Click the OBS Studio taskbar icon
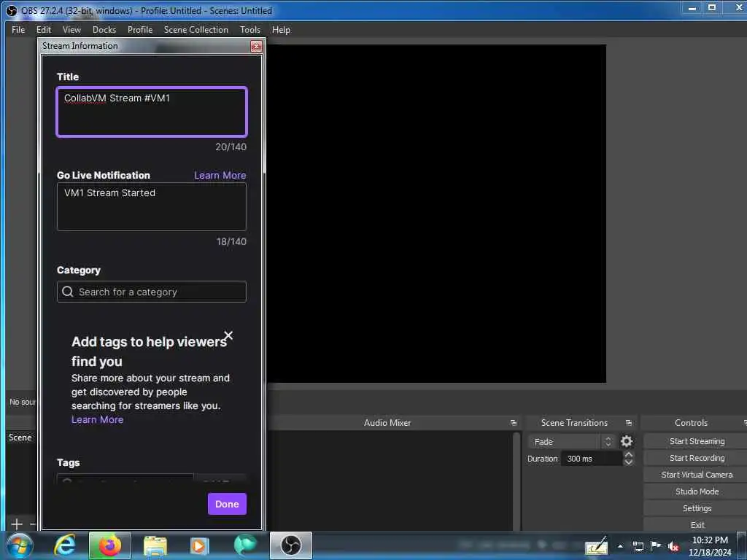 tap(290, 545)
